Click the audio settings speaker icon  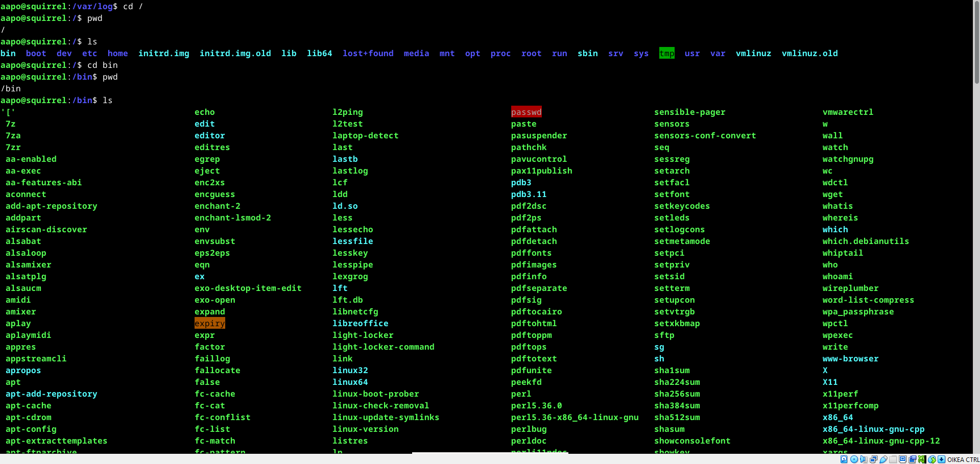[863, 459]
